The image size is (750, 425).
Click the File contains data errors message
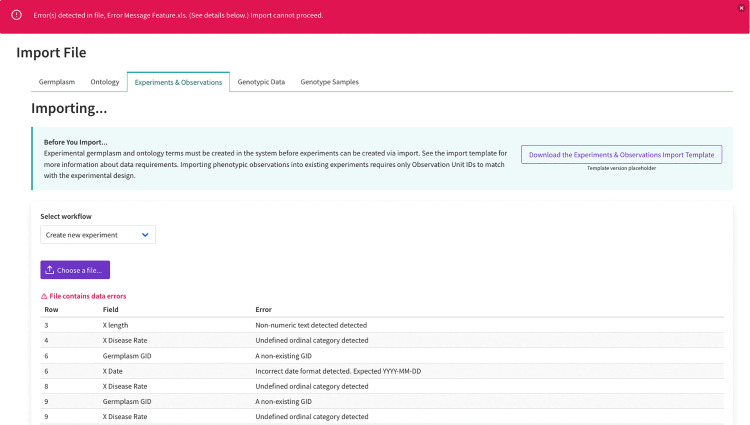click(x=88, y=296)
